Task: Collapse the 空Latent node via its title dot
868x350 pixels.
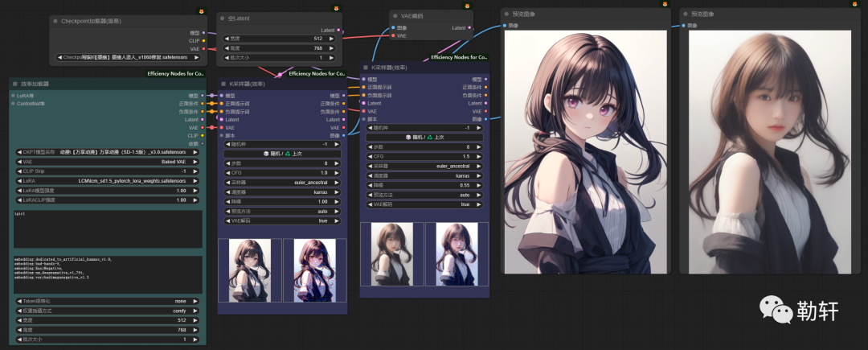Action: [x=223, y=19]
